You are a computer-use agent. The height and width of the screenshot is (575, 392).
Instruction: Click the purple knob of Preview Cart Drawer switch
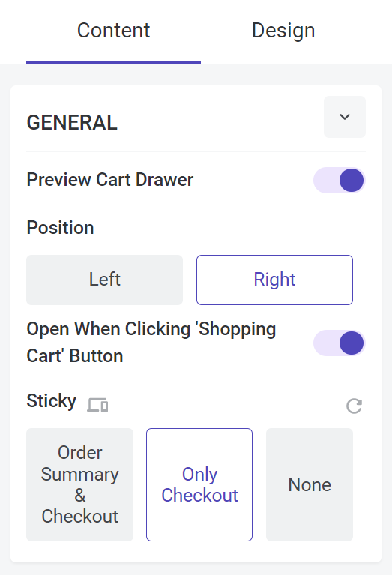pyautogui.click(x=352, y=181)
